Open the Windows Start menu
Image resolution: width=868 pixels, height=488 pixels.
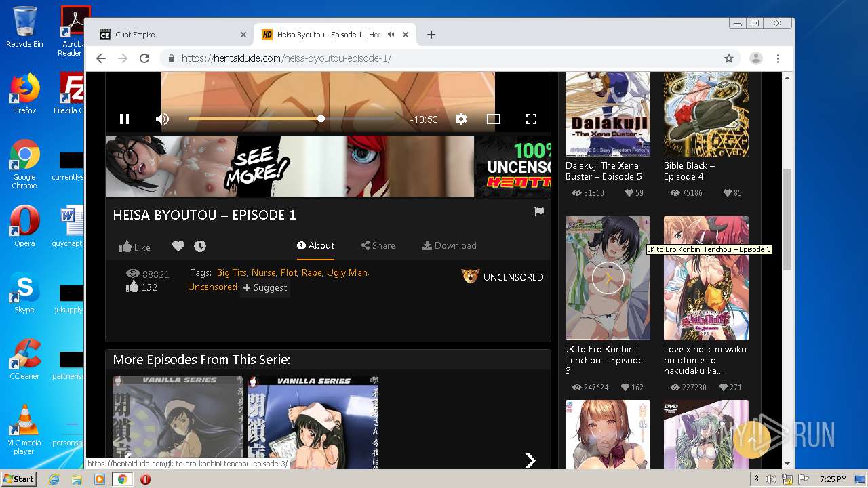pos(19,479)
